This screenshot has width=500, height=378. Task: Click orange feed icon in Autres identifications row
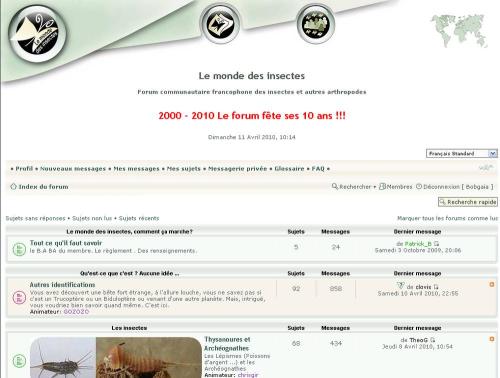tap(492, 284)
